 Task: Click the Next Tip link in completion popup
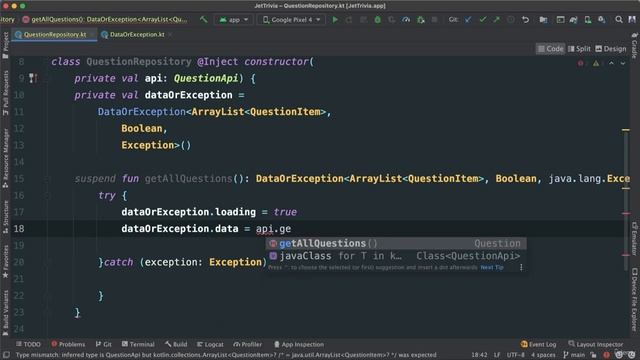pyautogui.click(x=492, y=267)
